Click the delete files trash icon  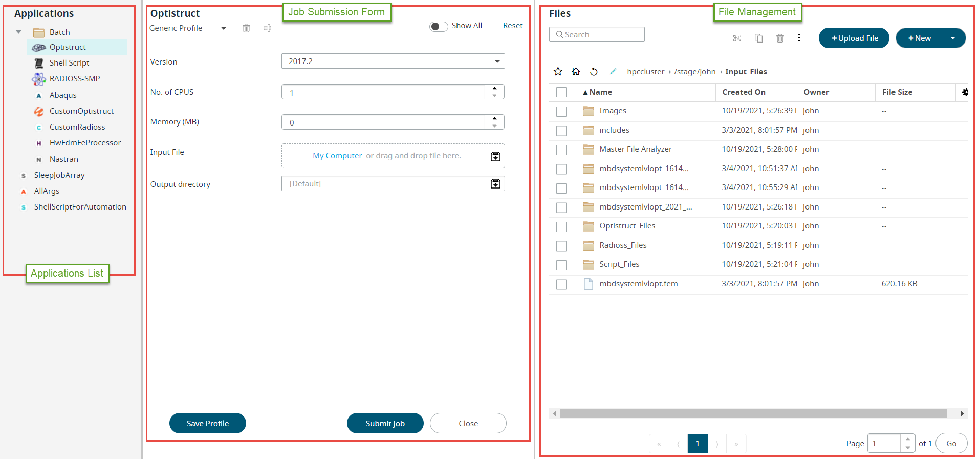pos(780,38)
